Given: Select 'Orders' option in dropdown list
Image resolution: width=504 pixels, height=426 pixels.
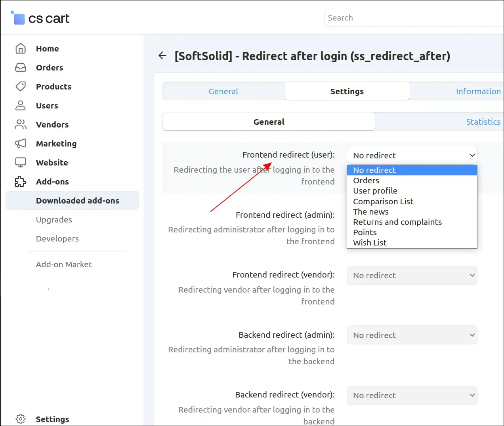Looking at the screenshot, I should coord(412,181).
